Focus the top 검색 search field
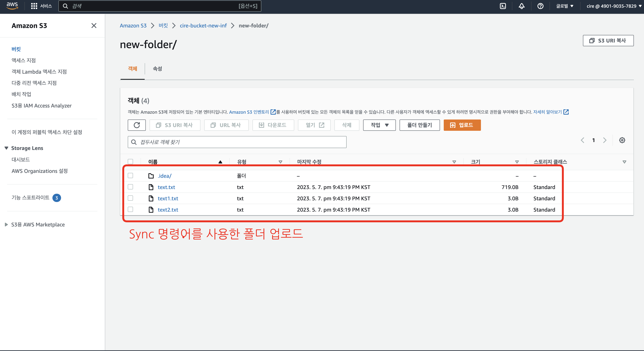The height and width of the screenshot is (351, 644). [x=160, y=6]
